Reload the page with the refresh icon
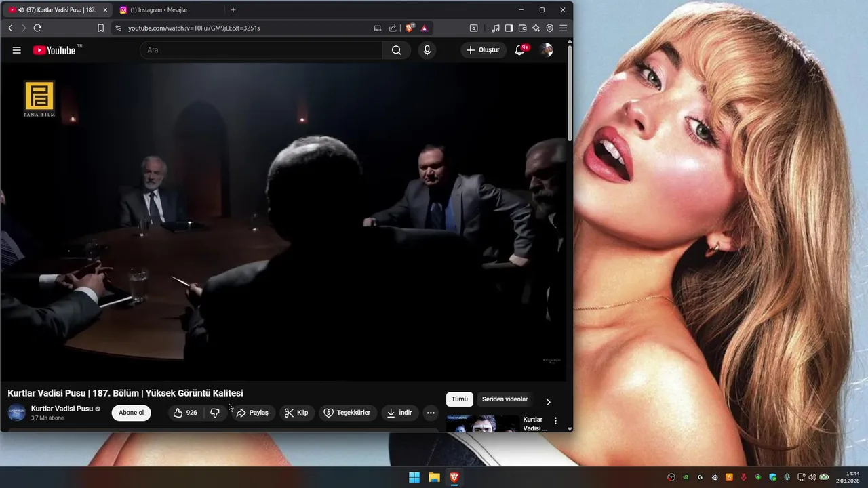The height and width of the screenshot is (488, 868). pos(37,28)
